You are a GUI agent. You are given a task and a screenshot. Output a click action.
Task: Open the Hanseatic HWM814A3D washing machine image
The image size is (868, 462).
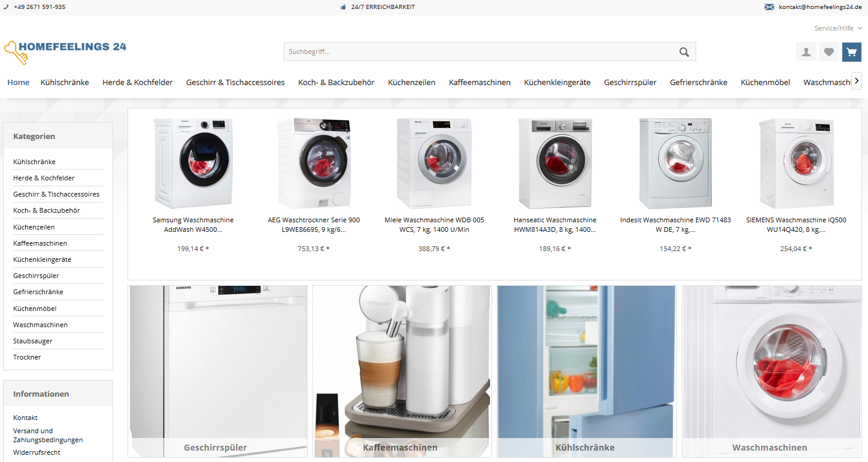(555, 163)
